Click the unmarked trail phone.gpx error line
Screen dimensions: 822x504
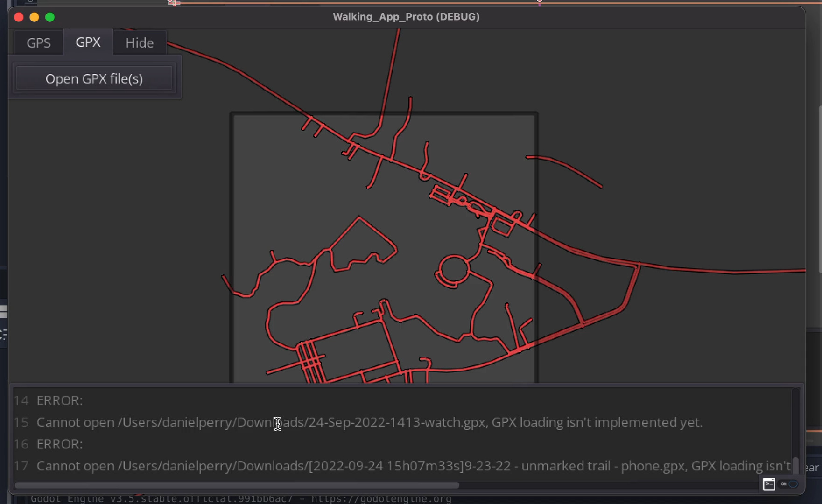coord(413,466)
